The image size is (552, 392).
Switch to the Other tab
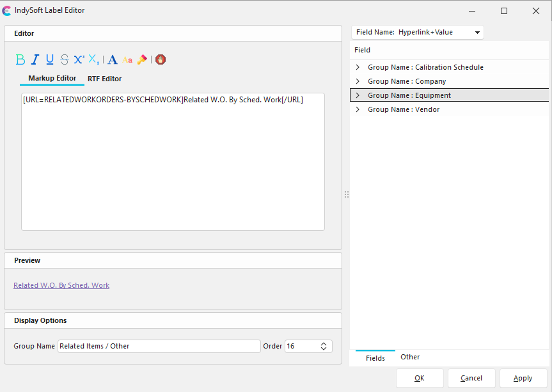click(x=410, y=357)
